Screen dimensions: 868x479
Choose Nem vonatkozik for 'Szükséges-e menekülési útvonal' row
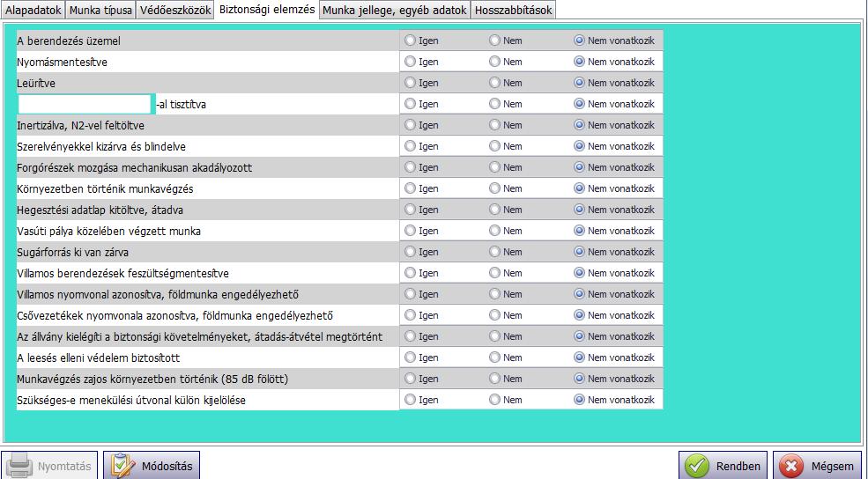pyautogui.click(x=614, y=400)
